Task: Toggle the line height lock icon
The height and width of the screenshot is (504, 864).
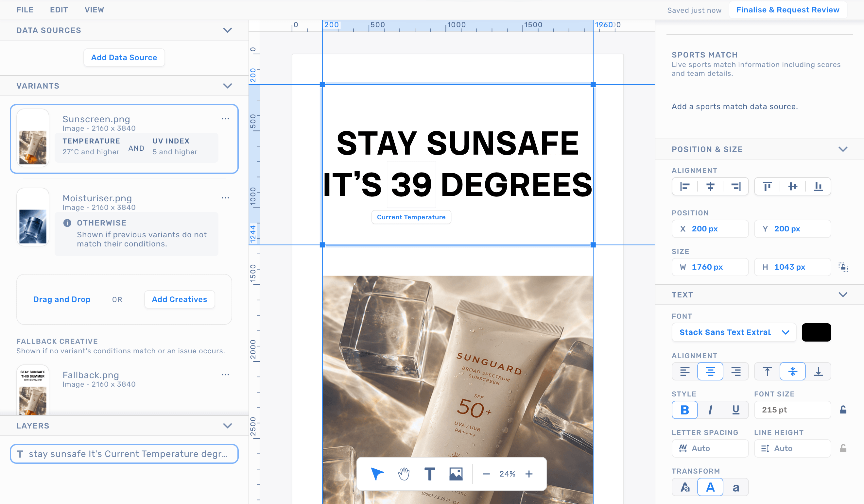Action: [x=843, y=448]
